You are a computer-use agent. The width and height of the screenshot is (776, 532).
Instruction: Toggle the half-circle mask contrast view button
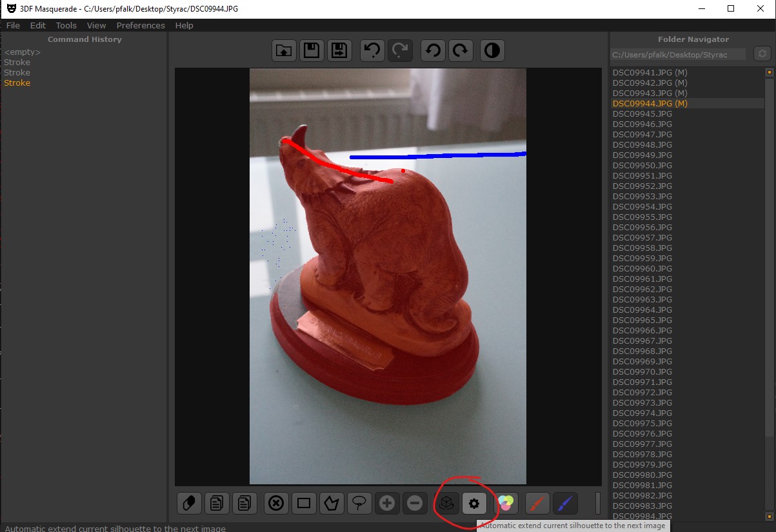492,51
